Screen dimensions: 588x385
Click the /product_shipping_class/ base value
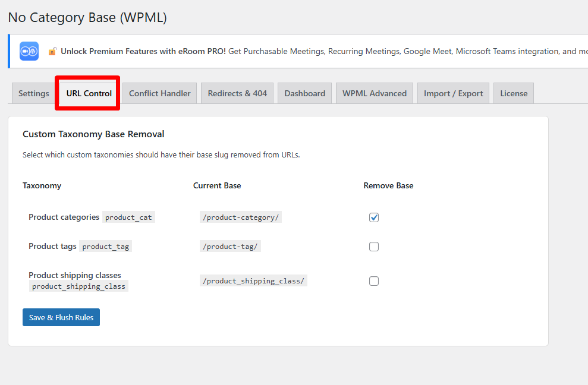coord(253,281)
